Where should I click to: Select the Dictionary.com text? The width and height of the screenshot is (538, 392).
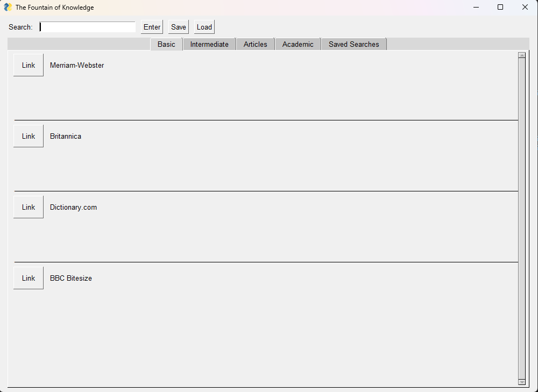click(73, 208)
